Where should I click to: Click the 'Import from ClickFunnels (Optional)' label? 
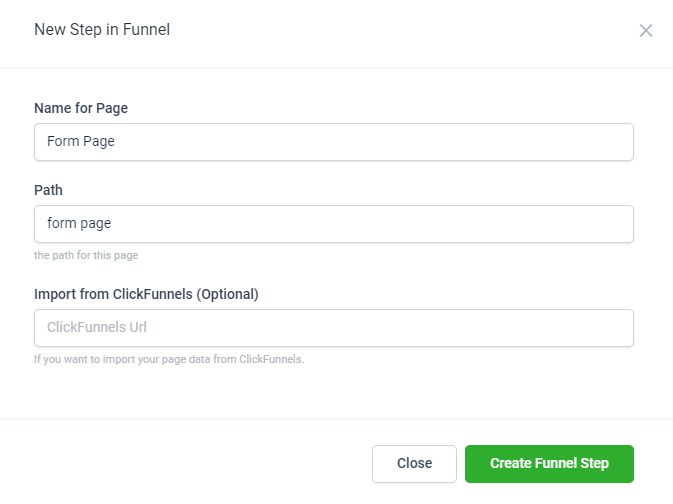146,295
